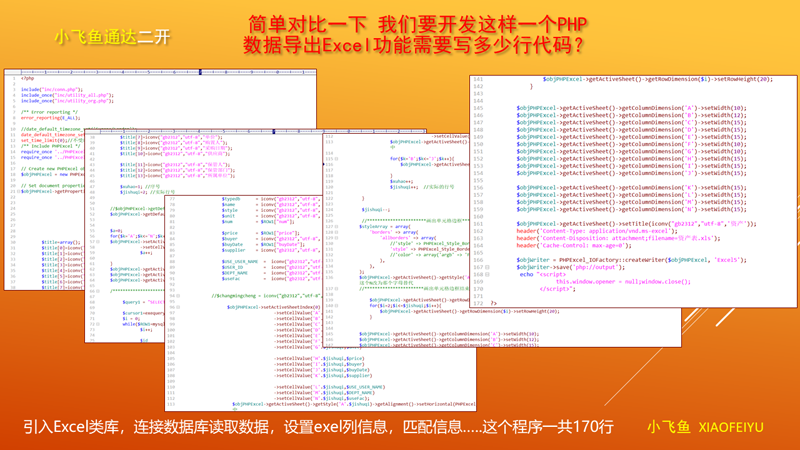
Task: Click the '小飞鱼 XIAOFEIYU' signature text
Action: (x=705, y=427)
